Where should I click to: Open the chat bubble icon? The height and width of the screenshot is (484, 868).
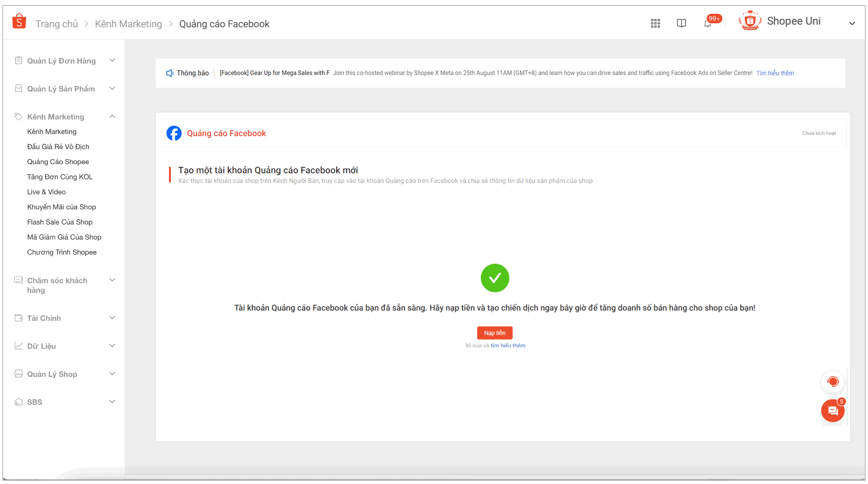point(833,411)
